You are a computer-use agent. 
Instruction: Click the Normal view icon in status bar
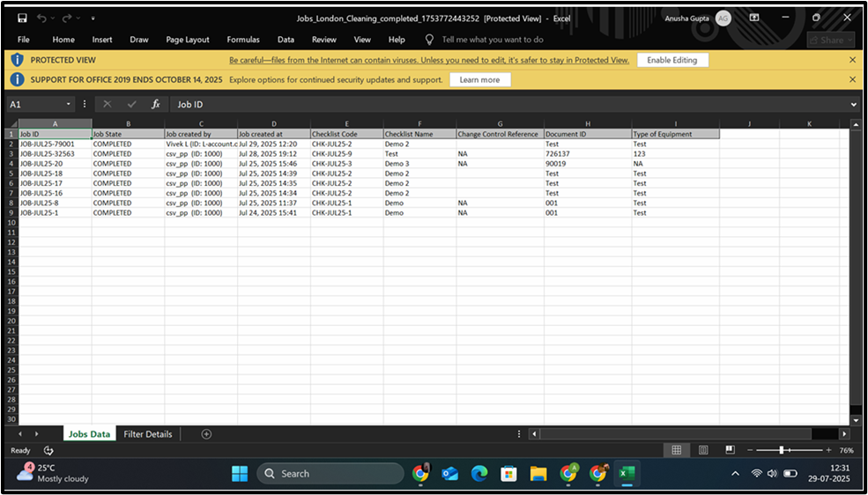point(676,450)
